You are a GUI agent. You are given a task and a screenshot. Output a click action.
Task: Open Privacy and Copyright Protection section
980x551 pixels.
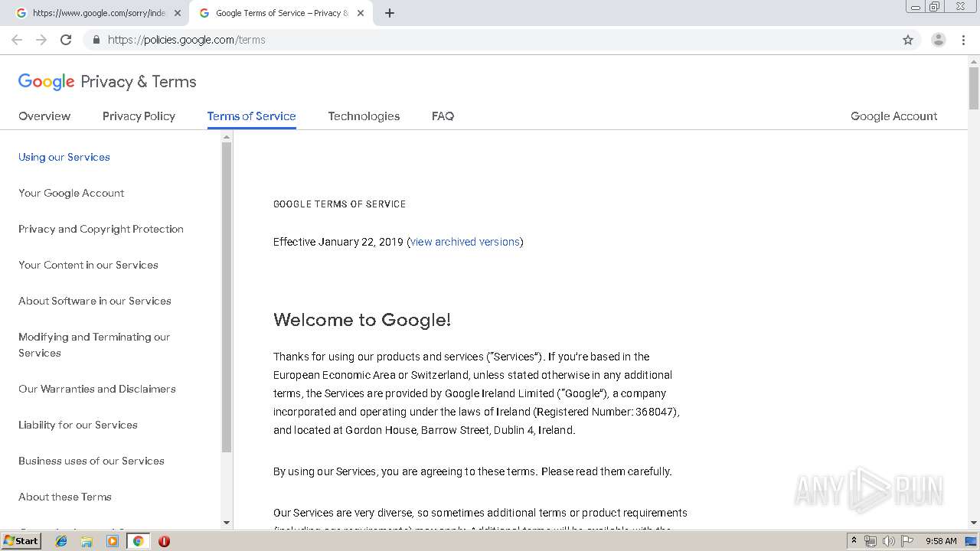[101, 229]
